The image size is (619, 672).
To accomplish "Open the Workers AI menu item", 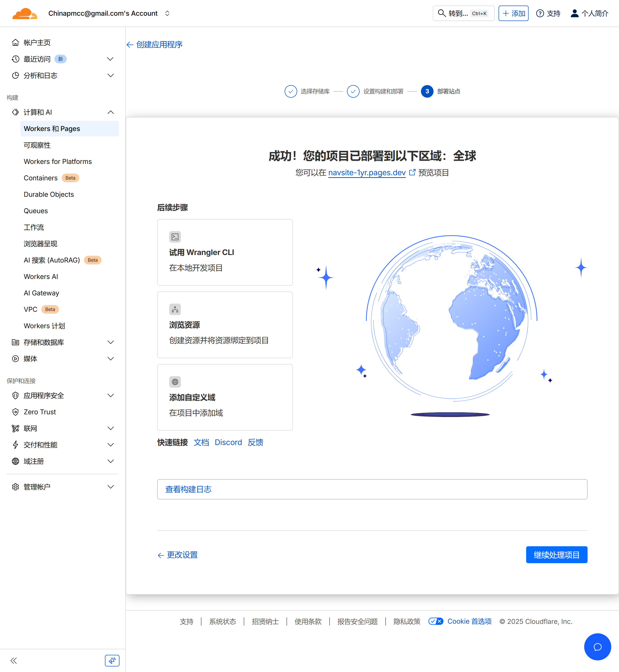I will (x=41, y=277).
